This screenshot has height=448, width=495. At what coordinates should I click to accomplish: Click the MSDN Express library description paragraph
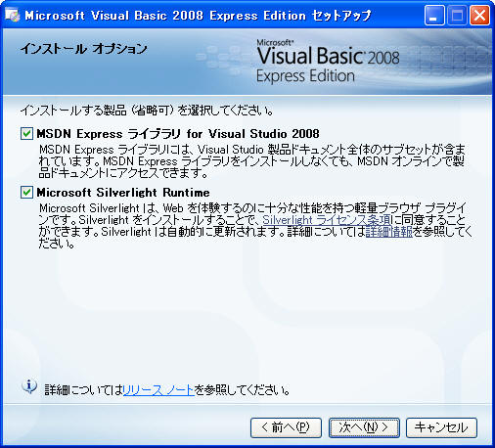coord(251,161)
